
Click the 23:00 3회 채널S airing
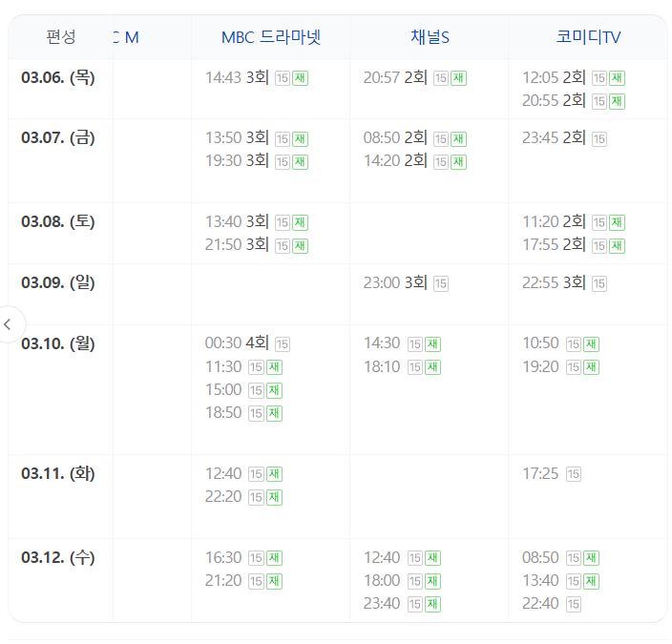(395, 282)
